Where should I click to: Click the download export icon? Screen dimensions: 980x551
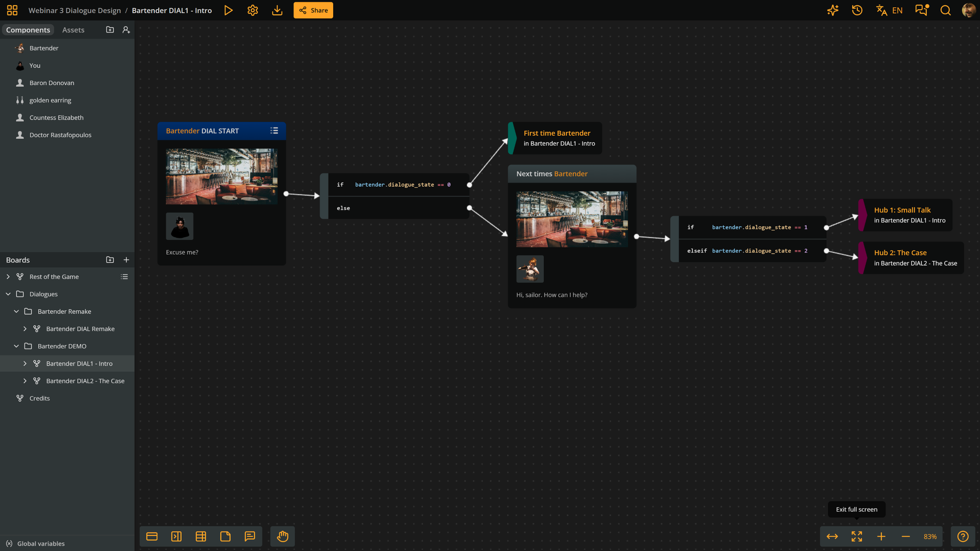pyautogui.click(x=277, y=10)
